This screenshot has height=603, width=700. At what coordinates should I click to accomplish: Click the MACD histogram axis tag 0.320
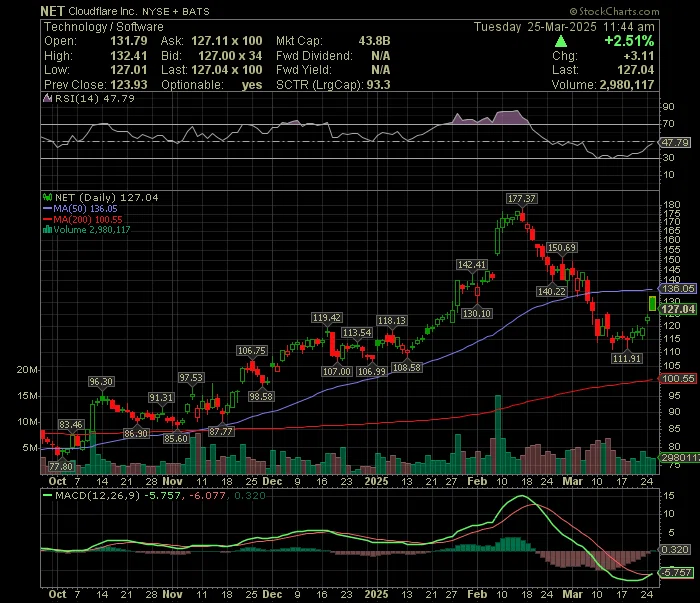[675, 549]
